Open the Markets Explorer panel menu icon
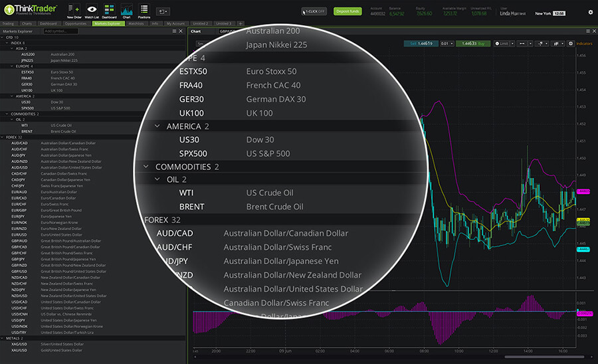 click(174, 31)
